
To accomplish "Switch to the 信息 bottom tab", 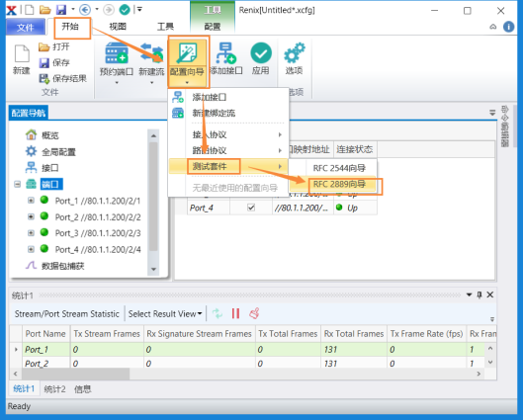I will tap(82, 389).
